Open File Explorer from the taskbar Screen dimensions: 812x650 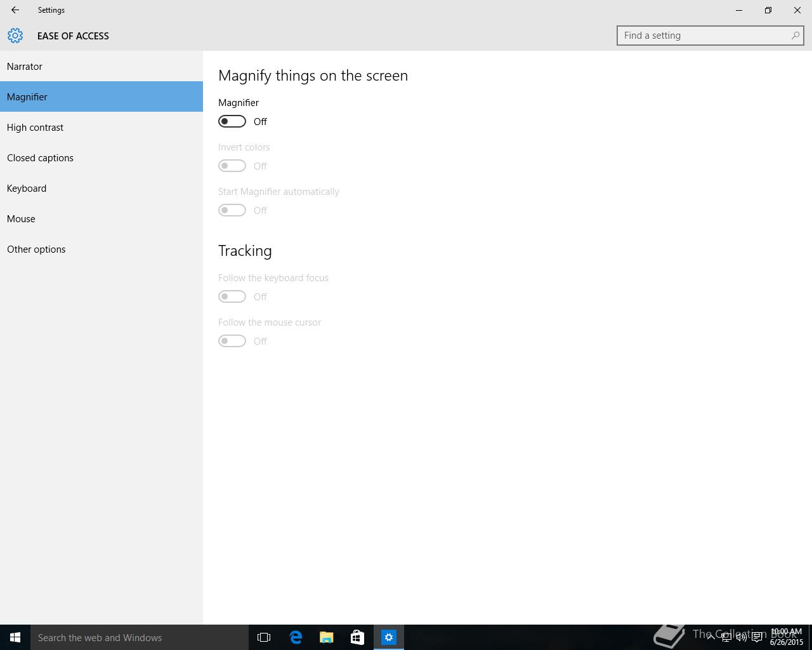point(327,637)
